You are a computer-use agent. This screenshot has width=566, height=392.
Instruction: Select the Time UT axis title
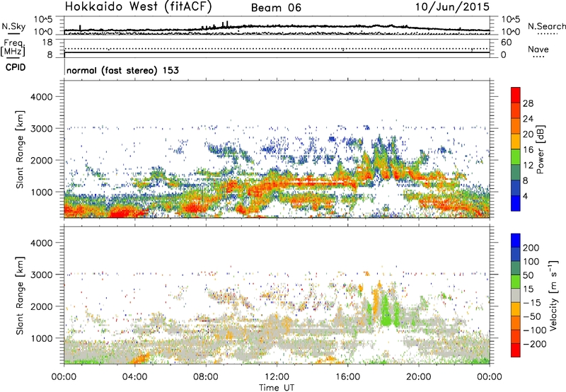tap(277, 388)
